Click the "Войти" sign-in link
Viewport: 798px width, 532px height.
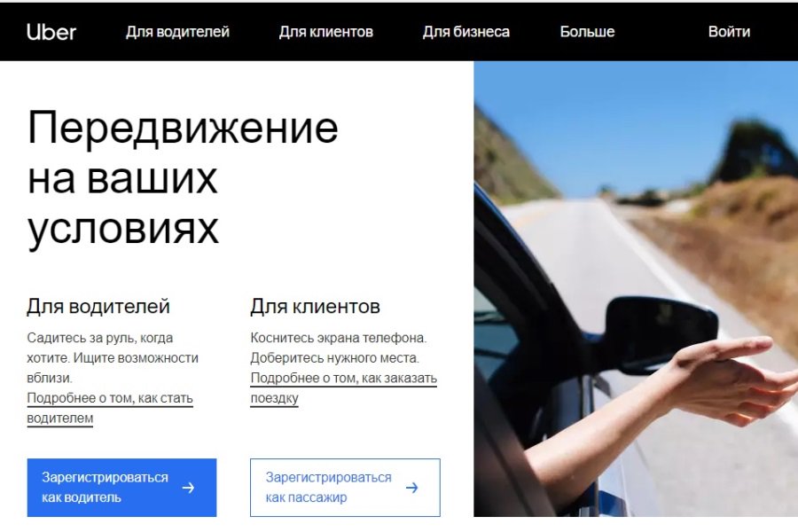pos(729,32)
